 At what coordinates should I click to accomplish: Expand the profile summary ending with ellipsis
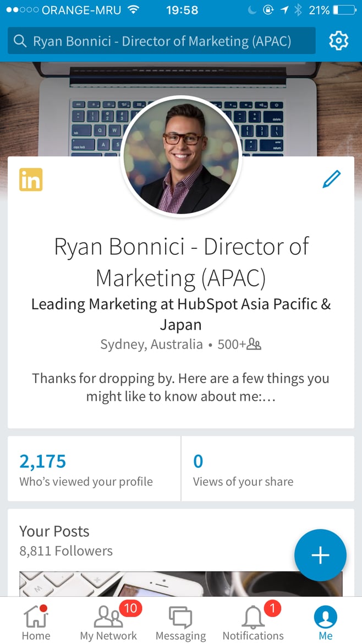pos(180,388)
